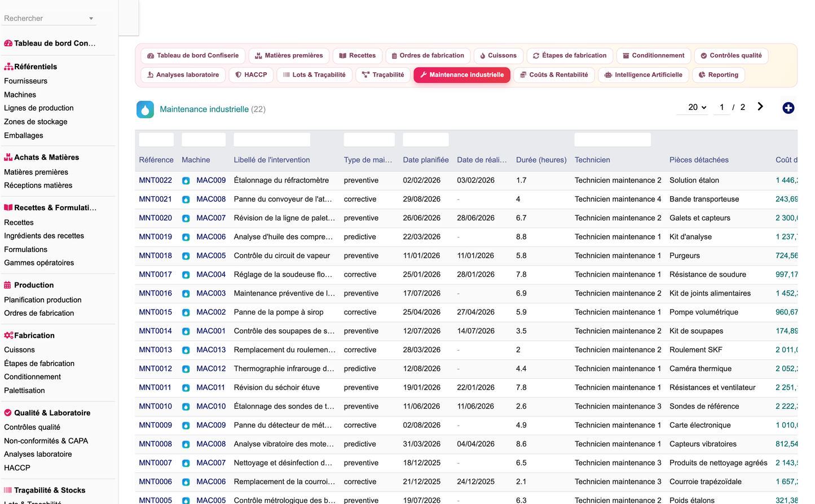
Task: Sort by Date planifiée column header
Action: (426, 160)
